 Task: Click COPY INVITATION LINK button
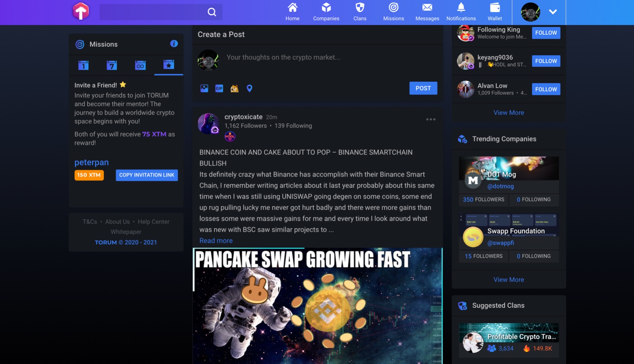pos(147,175)
